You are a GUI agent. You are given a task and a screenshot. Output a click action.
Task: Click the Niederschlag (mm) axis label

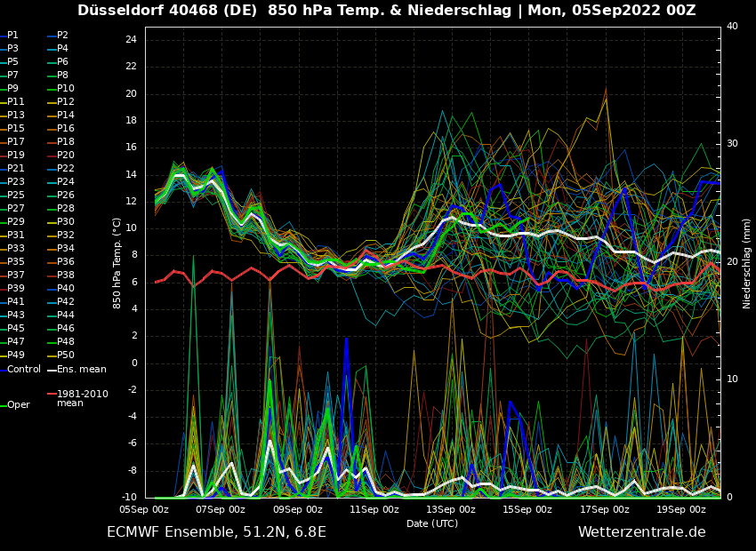click(x=747, y=263)
